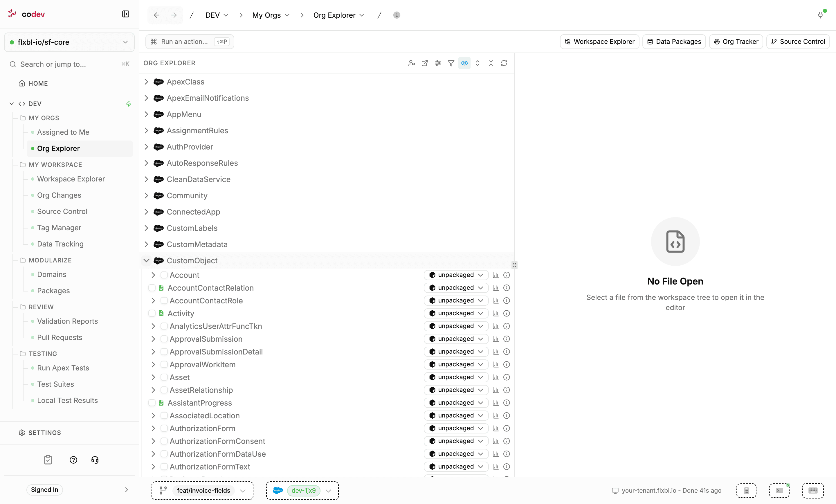The image size is (836, 504).
Task: Expand the ApexClass tree node
Action: pyautogui.click(x=146, y=82)
